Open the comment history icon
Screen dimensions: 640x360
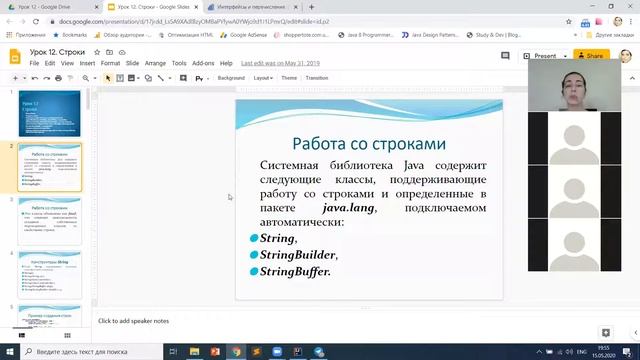[x=505, y=56]
